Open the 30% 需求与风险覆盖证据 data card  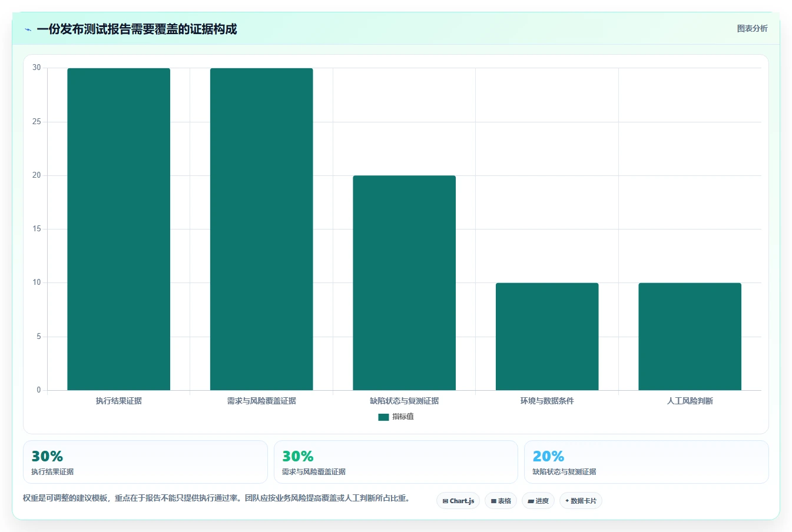pyautogui.click(x=396, y=462)
